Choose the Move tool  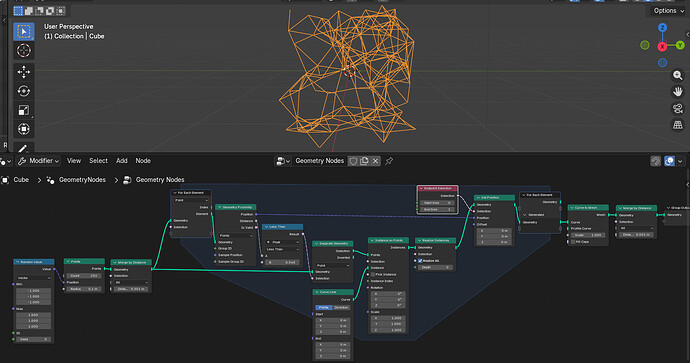tap(23, 71)
